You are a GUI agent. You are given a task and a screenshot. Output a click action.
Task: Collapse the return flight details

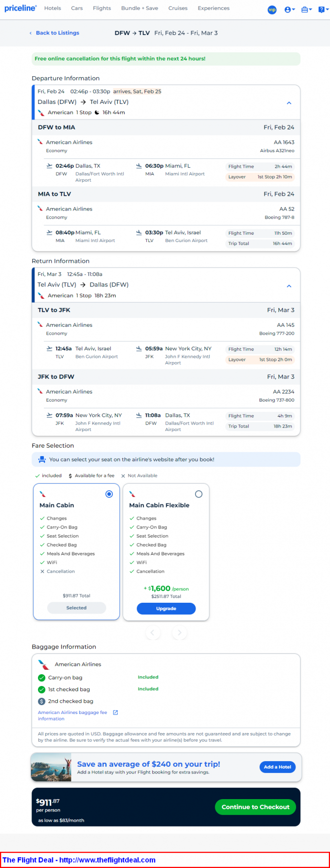click(x=289, y=286)
